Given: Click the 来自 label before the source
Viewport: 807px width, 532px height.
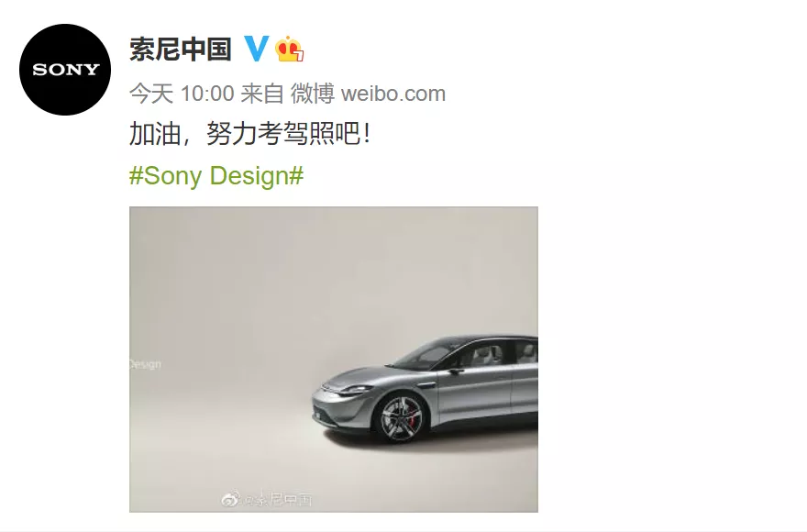Looking at the screenshot, I should [262, 94].
